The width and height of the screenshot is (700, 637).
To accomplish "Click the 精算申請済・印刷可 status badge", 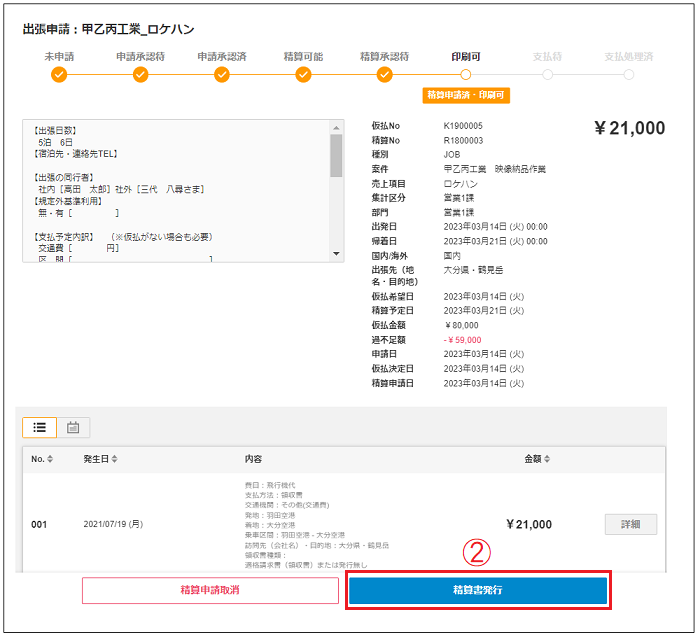I will point(466,95).
